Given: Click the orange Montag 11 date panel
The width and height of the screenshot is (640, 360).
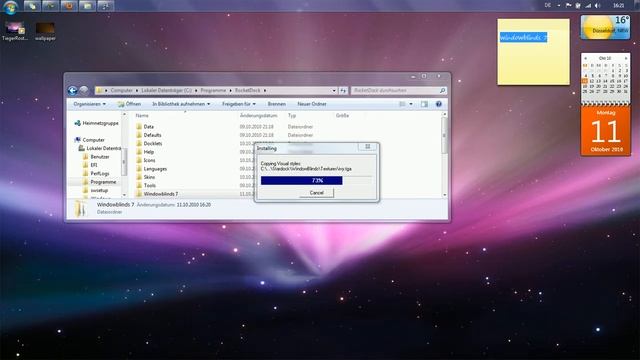Looking at the screenshot, I should click(606, 131).
